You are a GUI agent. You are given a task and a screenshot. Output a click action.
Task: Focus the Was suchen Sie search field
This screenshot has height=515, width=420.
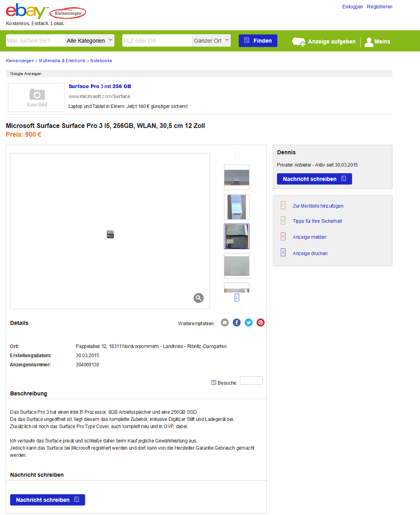coord(35,41)
